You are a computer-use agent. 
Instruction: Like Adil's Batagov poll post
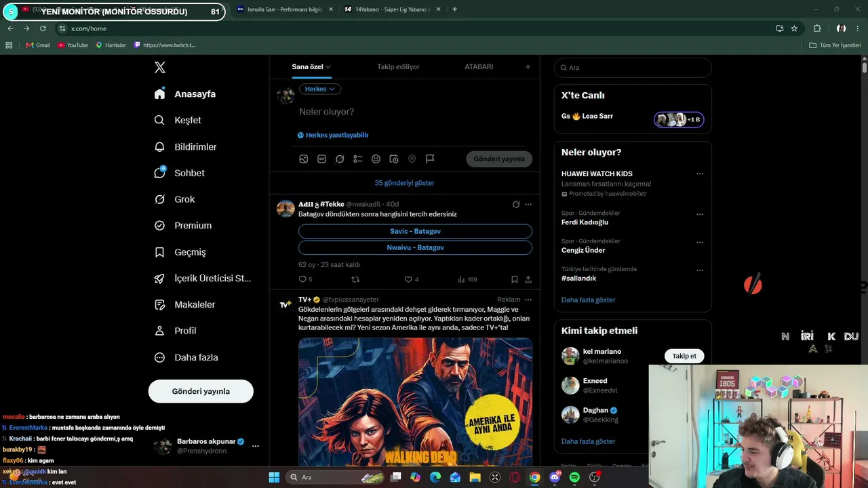click(x=408, y=279)
